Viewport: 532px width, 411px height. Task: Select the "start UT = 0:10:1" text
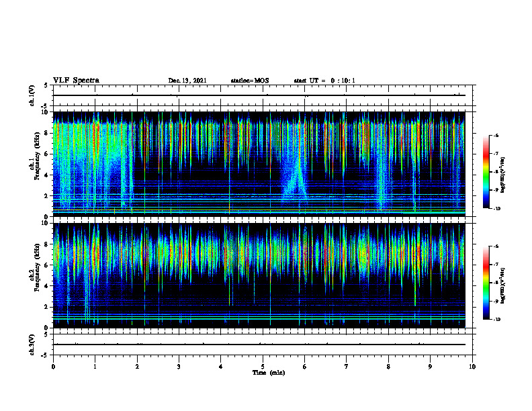pos(324,81)
